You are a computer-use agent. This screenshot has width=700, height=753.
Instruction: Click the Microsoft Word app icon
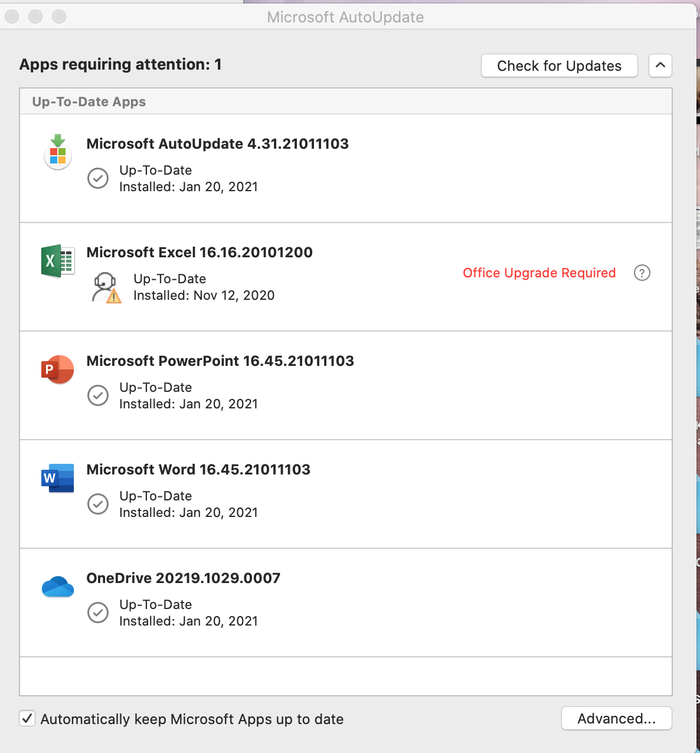pos(57,478)
